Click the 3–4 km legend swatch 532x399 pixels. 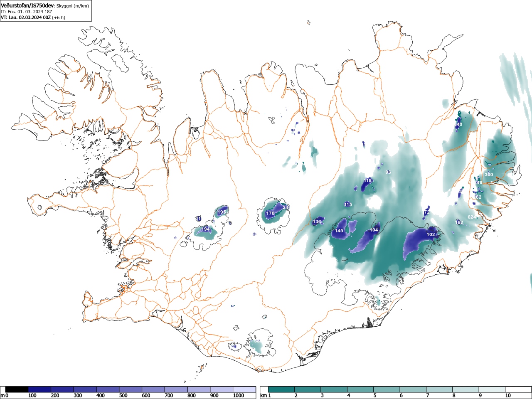click(x=335, y=389)
